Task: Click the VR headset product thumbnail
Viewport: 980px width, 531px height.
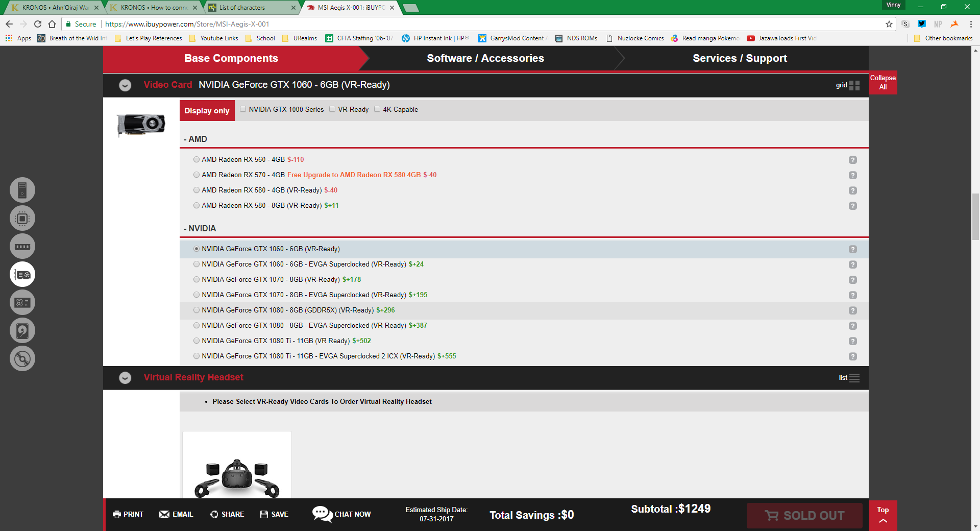Action: (237, 465)
